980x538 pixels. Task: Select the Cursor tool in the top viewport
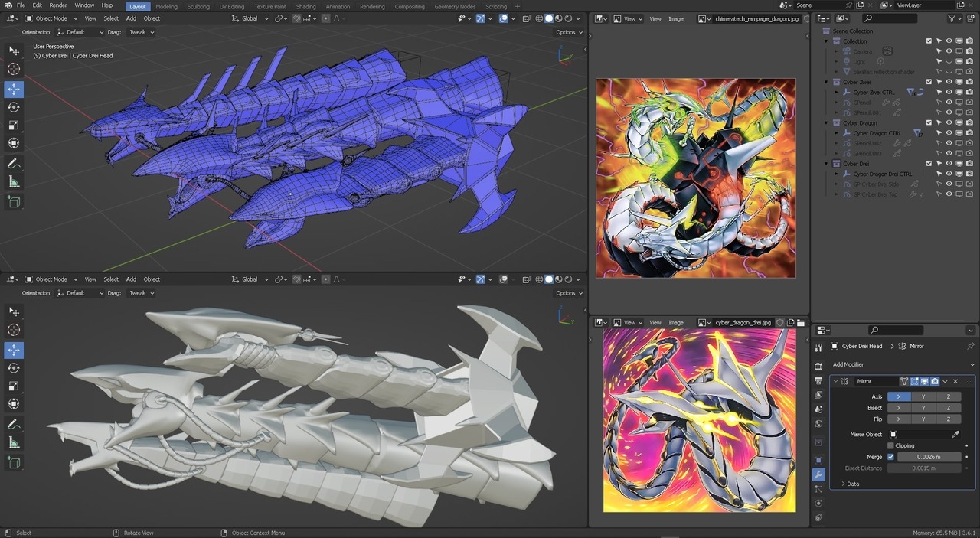14,70
